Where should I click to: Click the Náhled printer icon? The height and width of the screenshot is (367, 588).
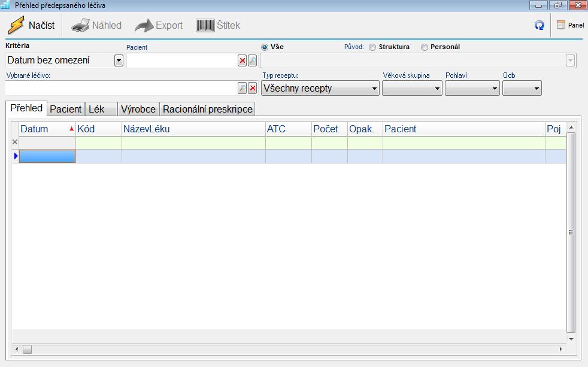tap(80, 26)
